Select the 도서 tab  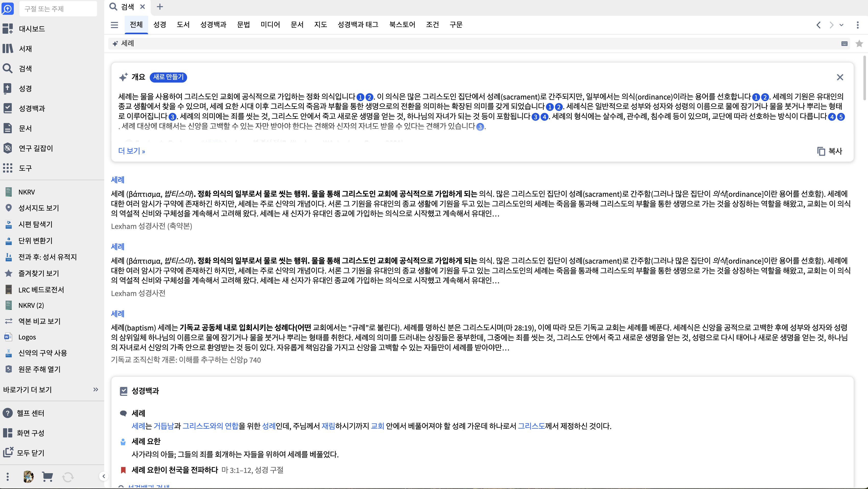[x=183, y=25]
